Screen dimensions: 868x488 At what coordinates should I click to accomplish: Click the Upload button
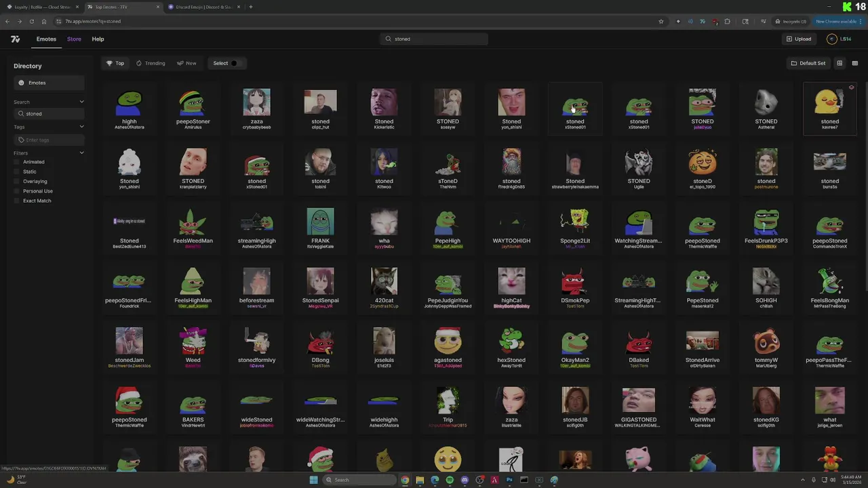(x=799, y=39)
